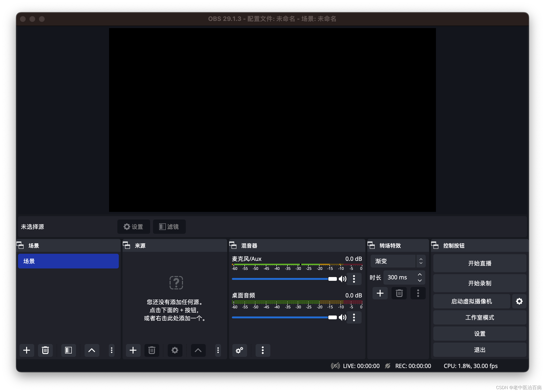Click the 0.0 dB value for 桌面音频
The width and height of the screenshot is (545, 392).
(x=354, y=295)
